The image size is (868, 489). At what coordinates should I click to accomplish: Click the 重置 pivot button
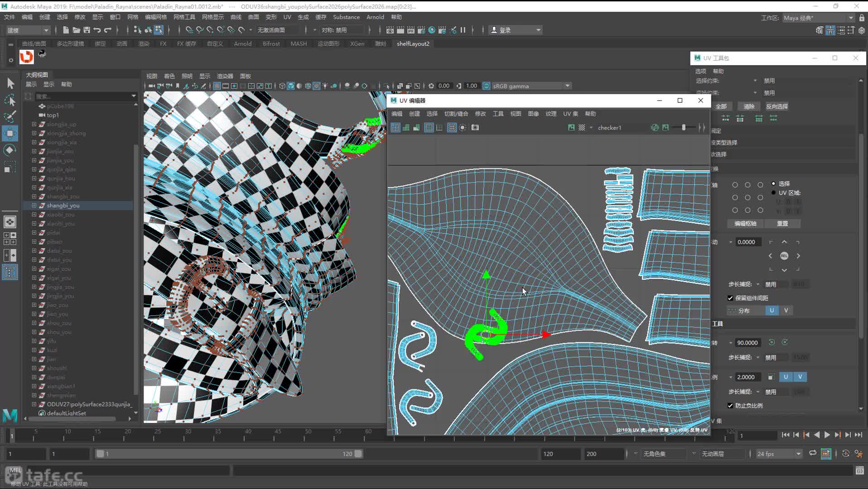[782, 224]
